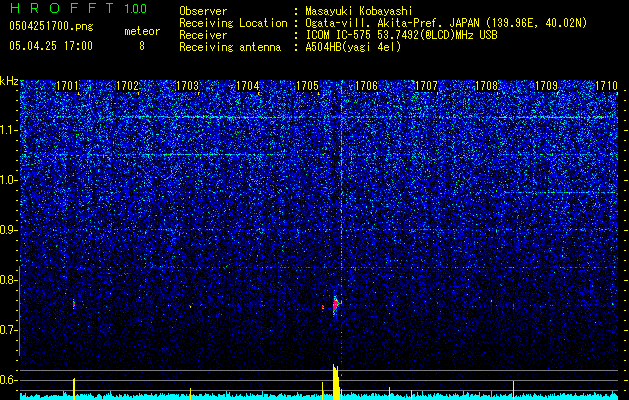Click the 1710 time marker

pyautogui.click(x=606, y=86)
